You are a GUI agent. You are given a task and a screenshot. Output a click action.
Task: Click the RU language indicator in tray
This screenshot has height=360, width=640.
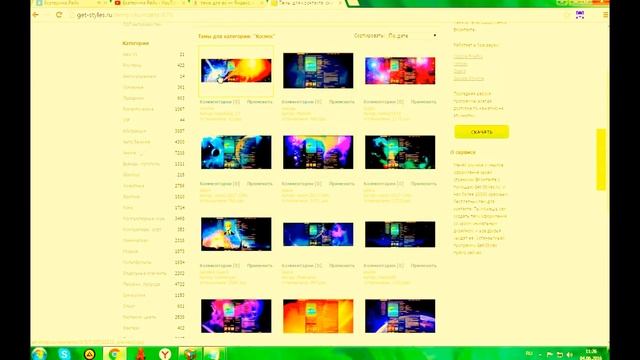[529, 353]
